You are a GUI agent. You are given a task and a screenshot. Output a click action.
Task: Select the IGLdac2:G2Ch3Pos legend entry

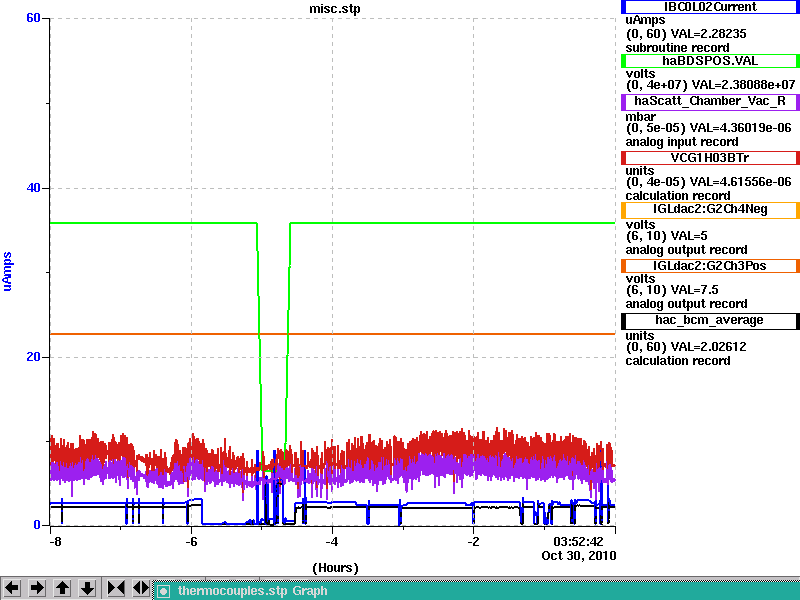pos(710,266)
